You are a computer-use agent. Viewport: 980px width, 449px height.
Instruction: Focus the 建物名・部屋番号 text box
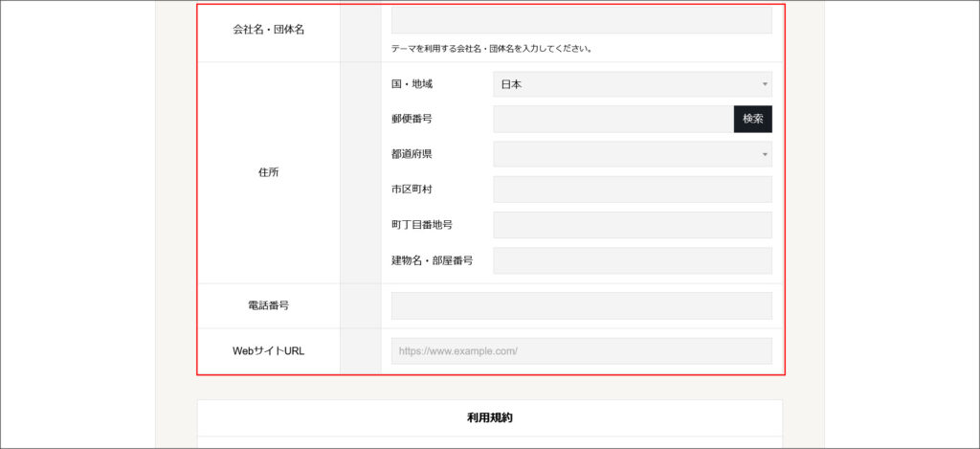point(632,260)
